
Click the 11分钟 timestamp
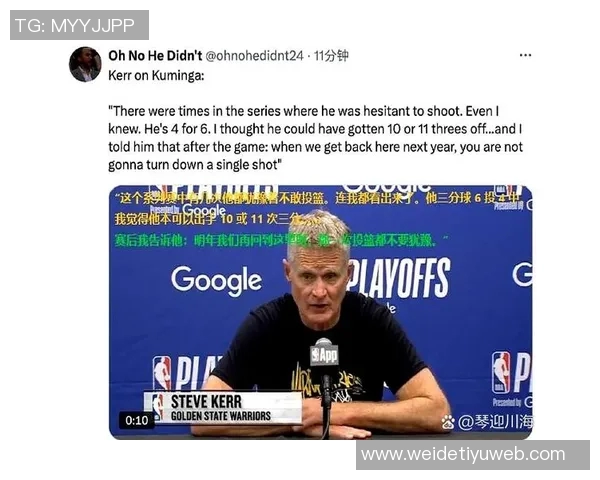coord(331,56)
